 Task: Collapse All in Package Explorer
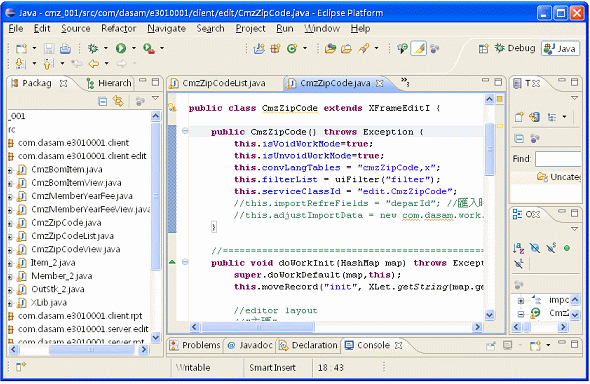[x=102, y=101]
